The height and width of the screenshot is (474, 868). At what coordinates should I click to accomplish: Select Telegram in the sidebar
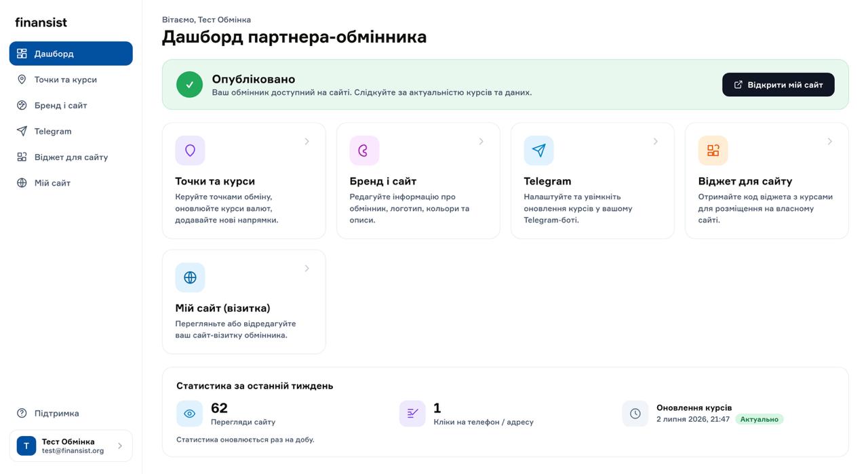pyautogui.click(x=71, y=131)
